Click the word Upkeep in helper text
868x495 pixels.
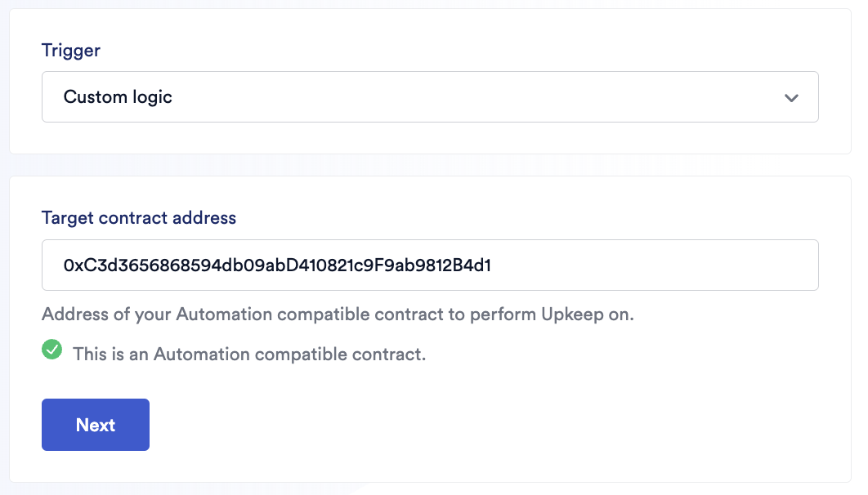[x=571, y=314]
